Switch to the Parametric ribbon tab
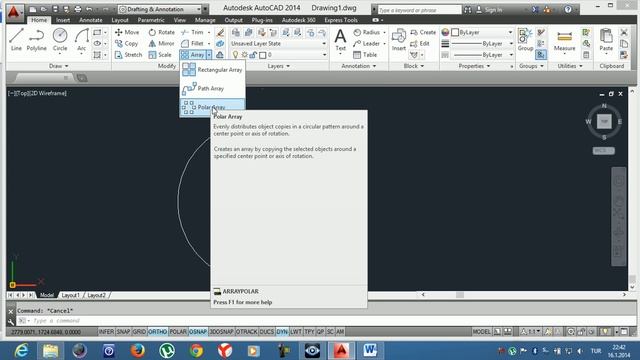The height and width of the screenshot is (360, 640). click(x=151, y=20)
